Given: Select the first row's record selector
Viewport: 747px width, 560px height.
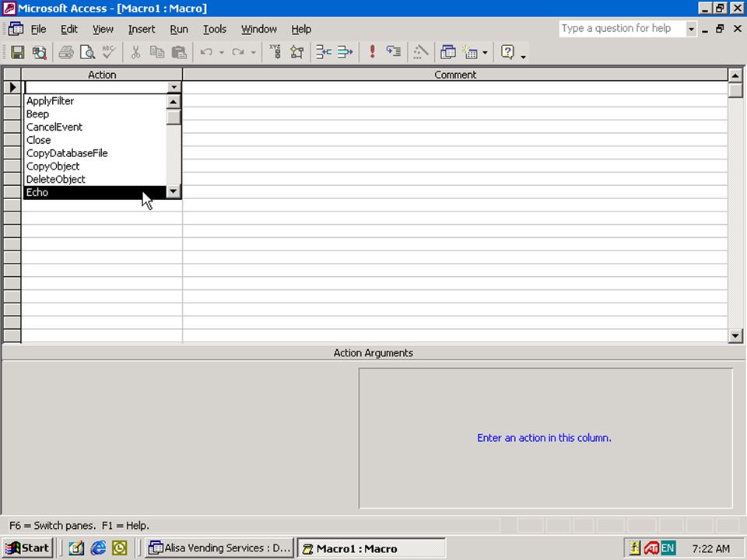Looking at the screenshot, I should tap(12, 88).
